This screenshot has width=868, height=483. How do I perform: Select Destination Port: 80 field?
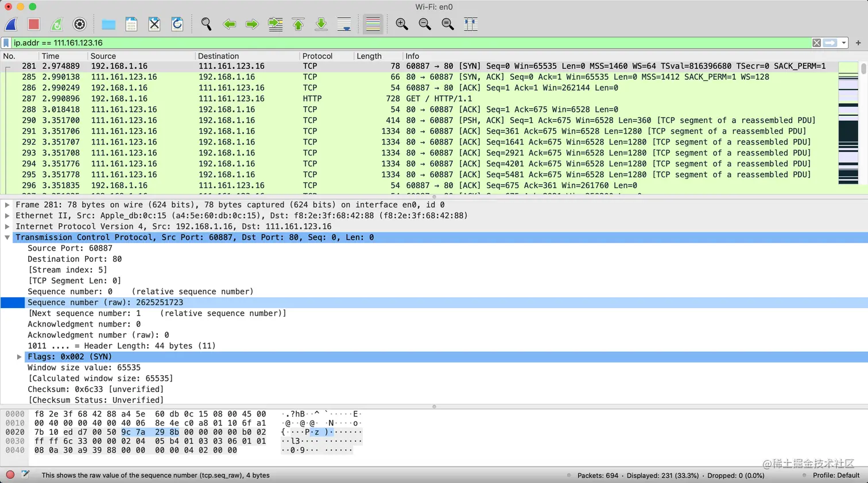(75, 259)
